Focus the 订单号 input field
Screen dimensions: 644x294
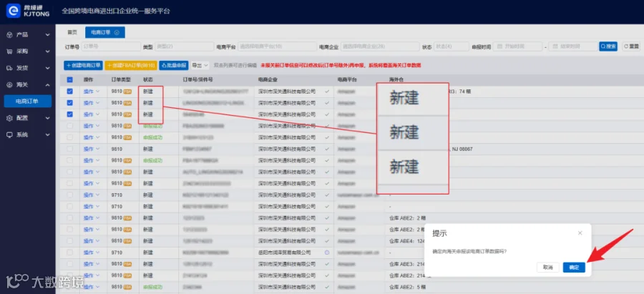[x=111, y=46]
